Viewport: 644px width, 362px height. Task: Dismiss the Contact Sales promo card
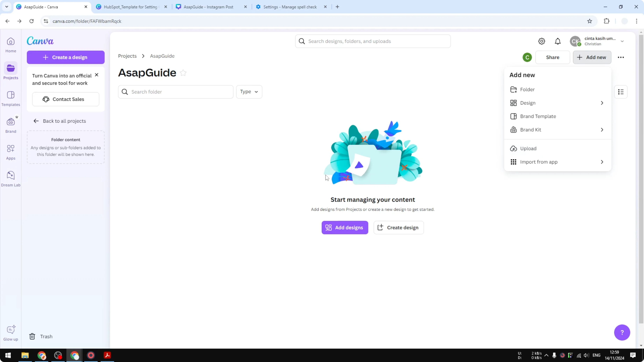click(96, 75)
